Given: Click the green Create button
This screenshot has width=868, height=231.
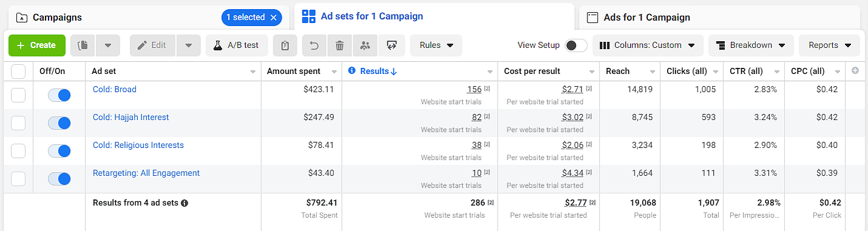Looking at the screenshot, I should [x=37, y=45].
